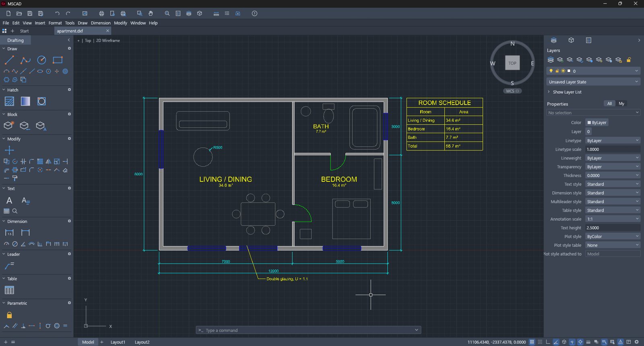Open the current layer dropdown

[593, 71]
